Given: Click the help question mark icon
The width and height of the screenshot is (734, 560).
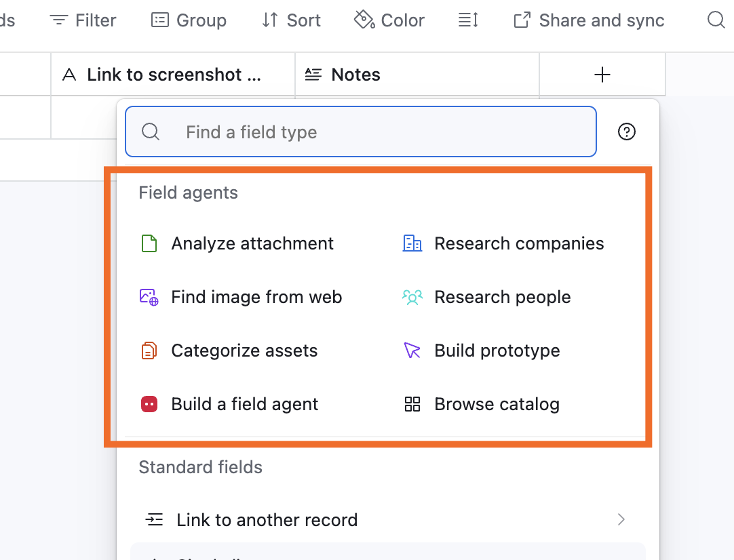Looking at the screenshot, I should coord(626,131).
